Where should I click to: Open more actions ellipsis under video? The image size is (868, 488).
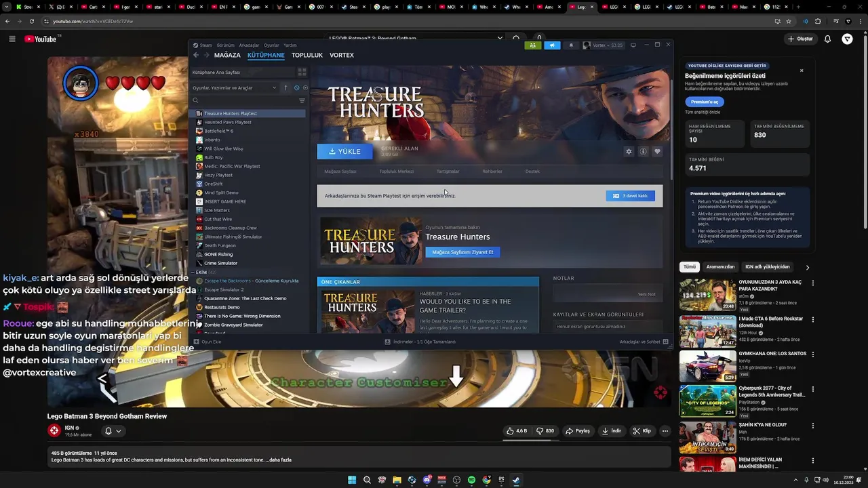coord(665,430)
